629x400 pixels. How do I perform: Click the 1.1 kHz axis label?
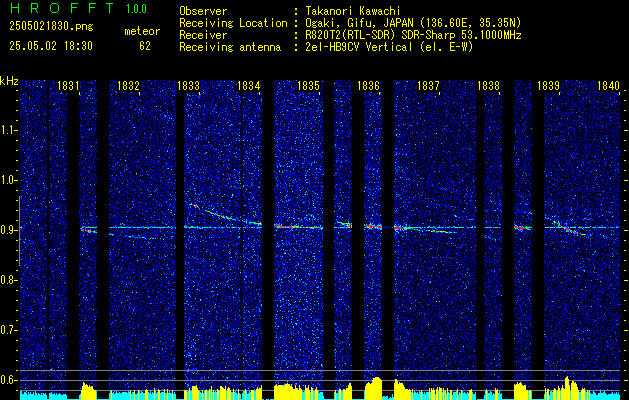click(8, 130)
